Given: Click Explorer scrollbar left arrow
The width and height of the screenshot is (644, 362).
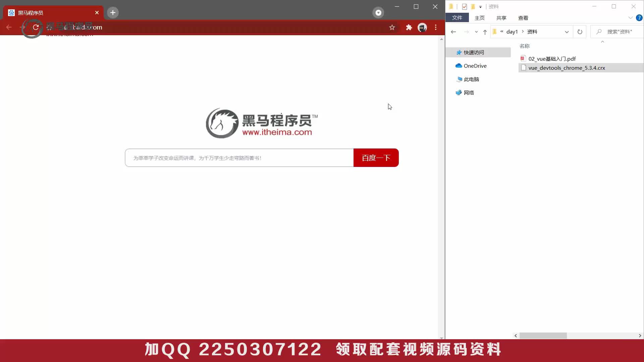Looking at the screenshot, I should click(x=516, y=336).
